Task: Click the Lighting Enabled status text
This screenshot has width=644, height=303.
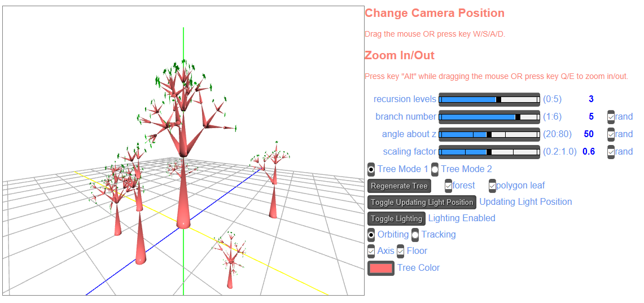Action: tap(462, 218)
